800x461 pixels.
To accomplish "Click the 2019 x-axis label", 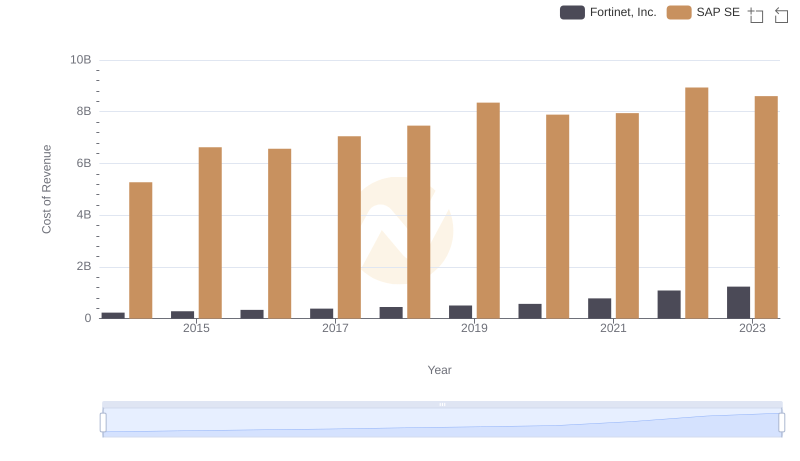I will tap(474, 328).
